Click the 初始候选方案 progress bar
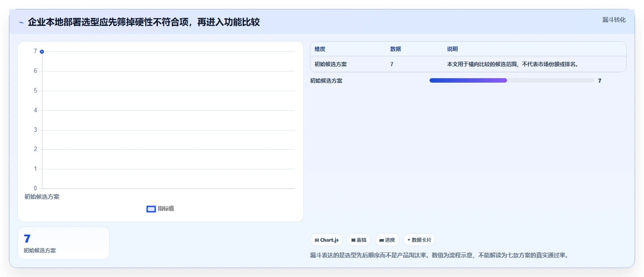This screenshot has height=277, width=644. 512,80
